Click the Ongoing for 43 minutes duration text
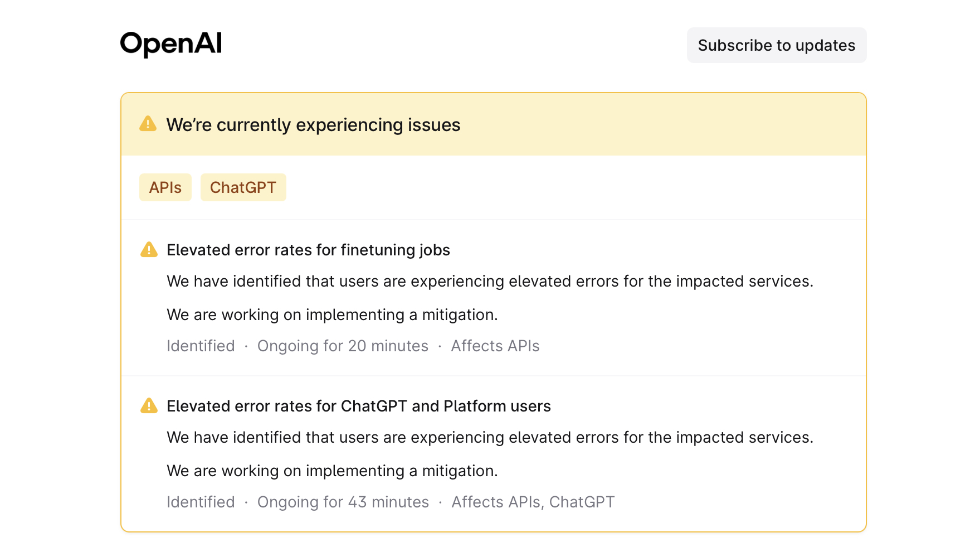980x552 pixels. point(343,502)
